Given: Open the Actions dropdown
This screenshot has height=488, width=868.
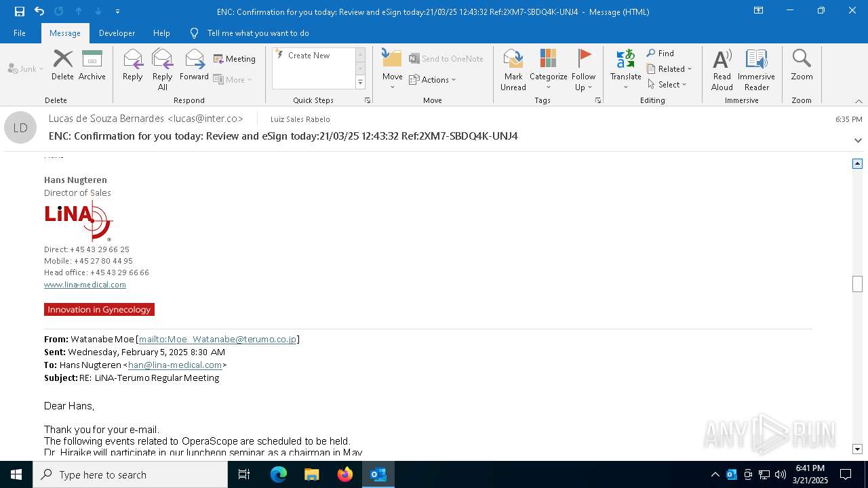Looking at the screenshot, I should click(433, 79).
